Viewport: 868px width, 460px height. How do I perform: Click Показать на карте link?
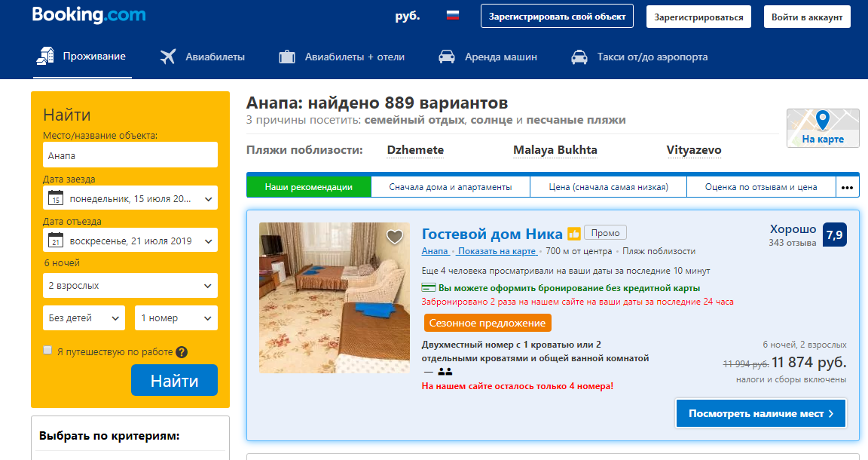497,251
